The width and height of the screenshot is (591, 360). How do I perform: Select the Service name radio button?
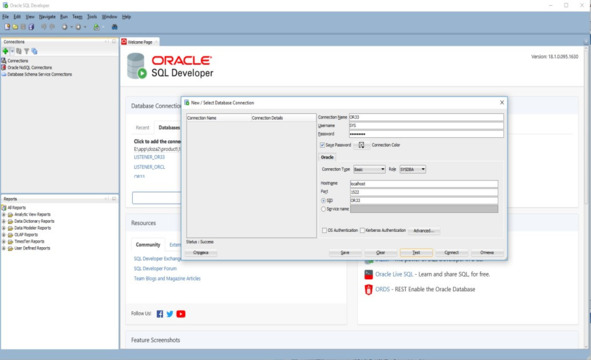click(323, 209)
